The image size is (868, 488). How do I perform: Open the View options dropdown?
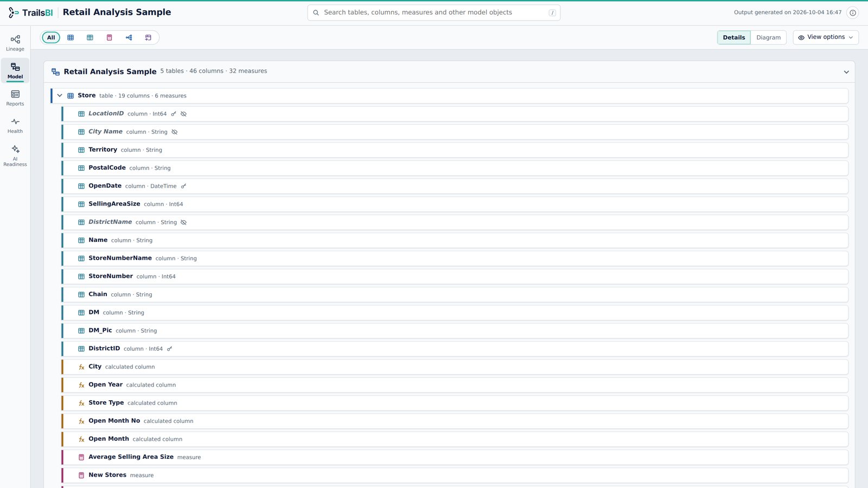pos(826,37)
